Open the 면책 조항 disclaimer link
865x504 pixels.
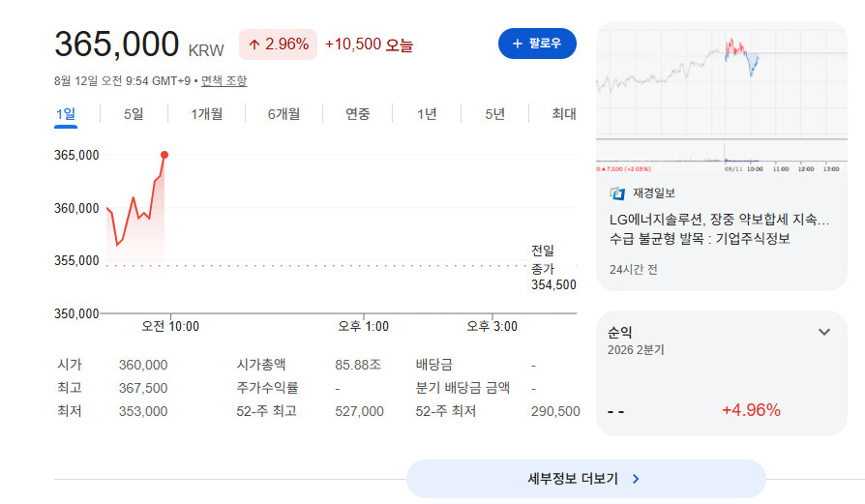point(224,81)
